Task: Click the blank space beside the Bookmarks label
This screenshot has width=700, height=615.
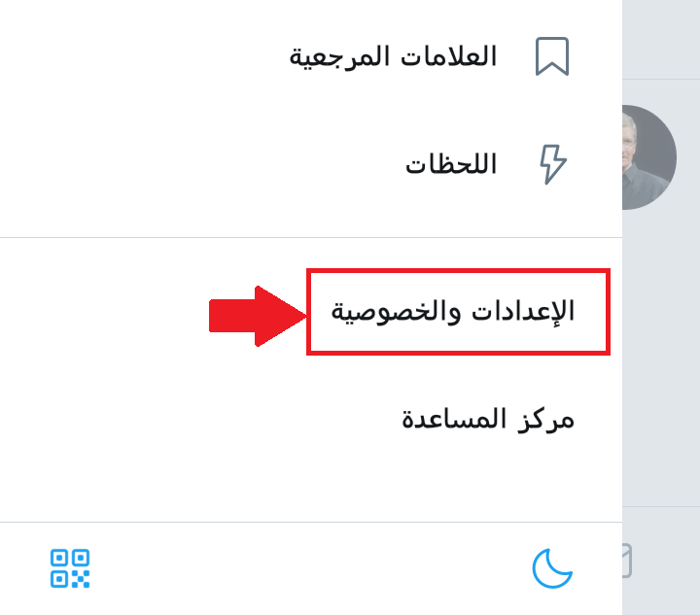Action: [143, 57]
